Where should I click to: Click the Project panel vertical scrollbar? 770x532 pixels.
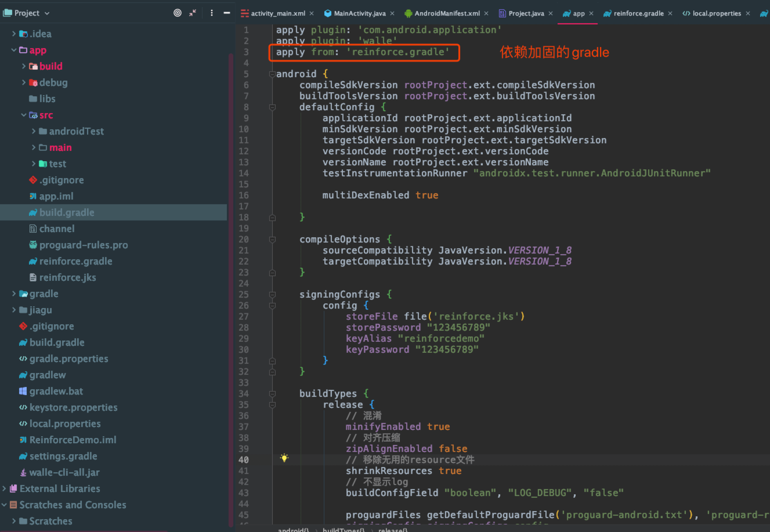231,290
